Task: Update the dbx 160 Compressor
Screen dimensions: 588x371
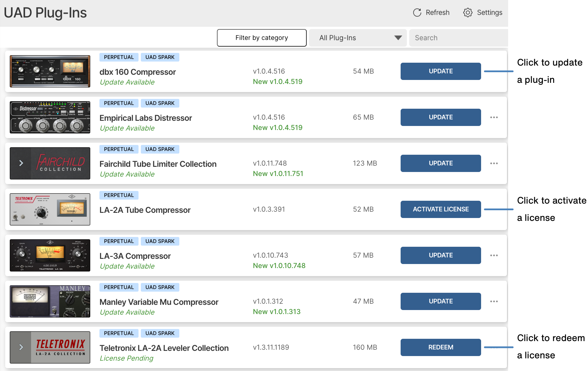Action: tap(441, 71)
